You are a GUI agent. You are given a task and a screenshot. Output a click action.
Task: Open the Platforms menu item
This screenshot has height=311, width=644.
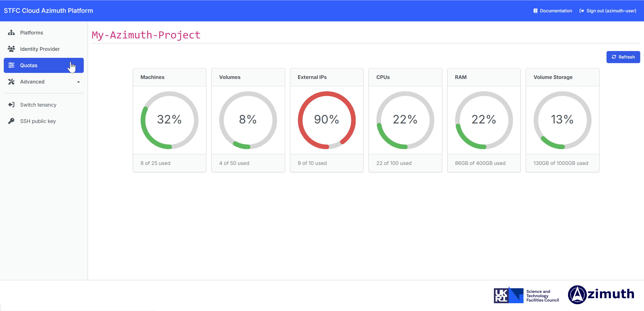(x=31, y=33)
